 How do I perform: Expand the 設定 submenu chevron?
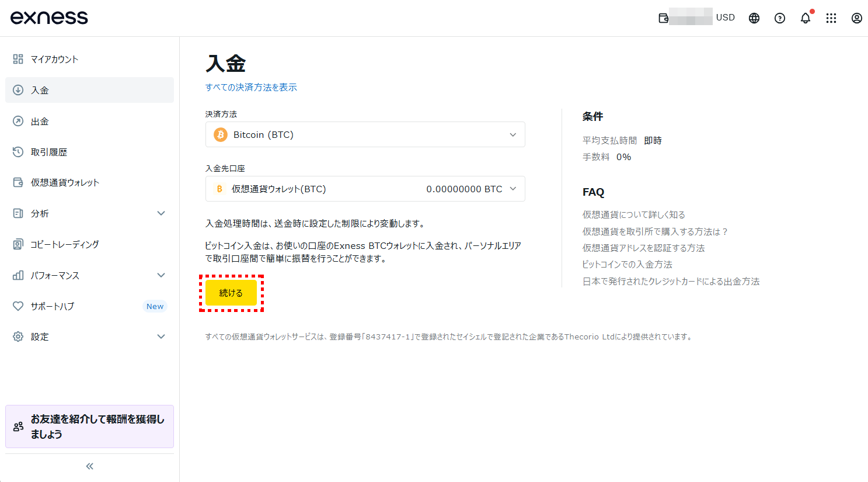[x=161, y=337]
